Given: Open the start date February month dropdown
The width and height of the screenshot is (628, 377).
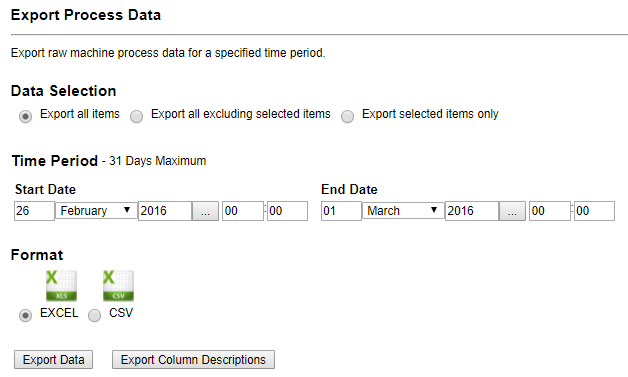Looking at the screenshot, I should coord(96,211).
